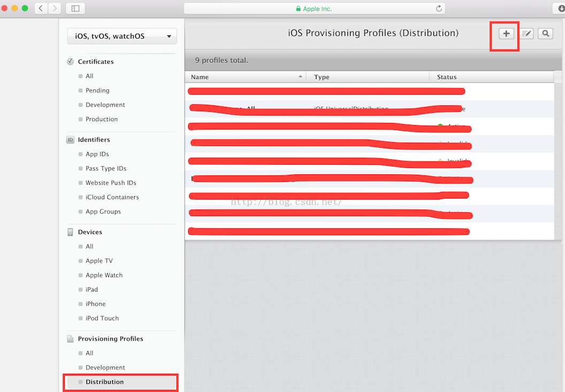This screenshot has height=392, width=565.
Task: Open the Certificates section heading
Action: pyautogui.click(x=96, y=62)
